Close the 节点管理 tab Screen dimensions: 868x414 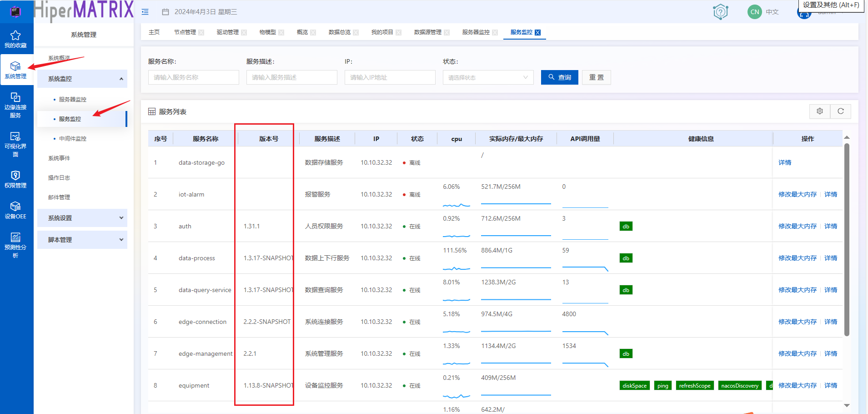point(201,32)
